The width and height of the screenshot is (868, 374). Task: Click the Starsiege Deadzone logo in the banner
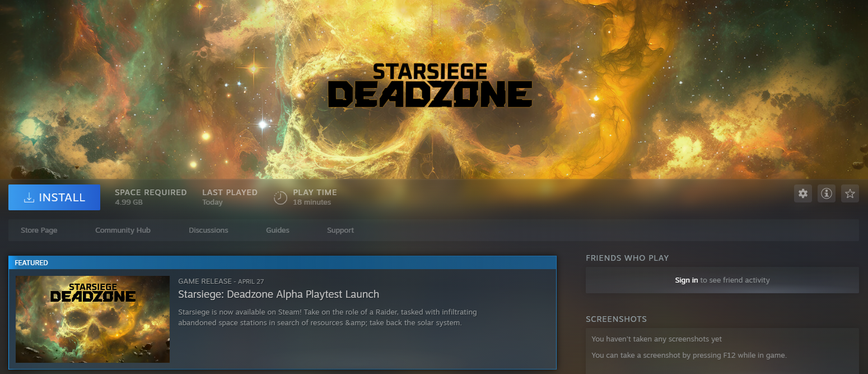(430, 85)
